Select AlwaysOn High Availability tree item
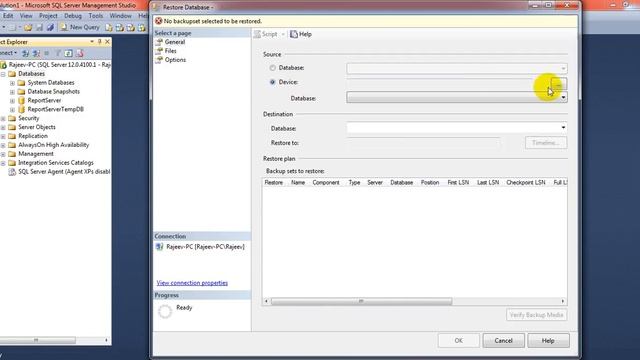The height and width of the screenshot is (360, 640). (x=53, y=145)
